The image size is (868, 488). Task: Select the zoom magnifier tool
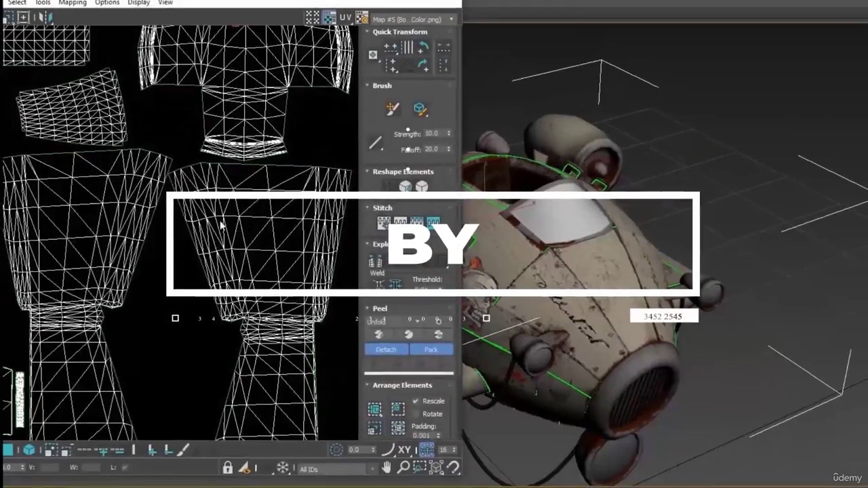pos(403,468)
